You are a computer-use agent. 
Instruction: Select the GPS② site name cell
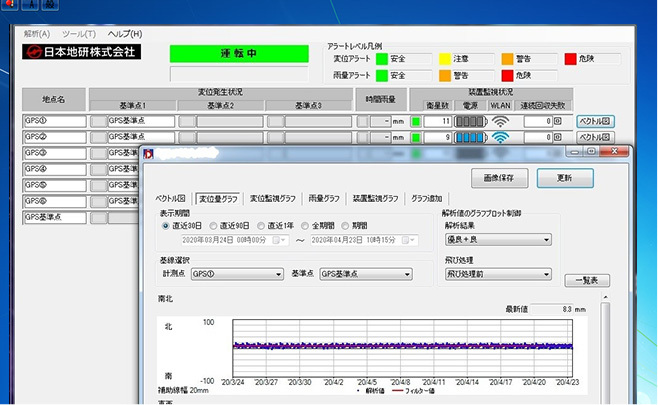point(55,137)
